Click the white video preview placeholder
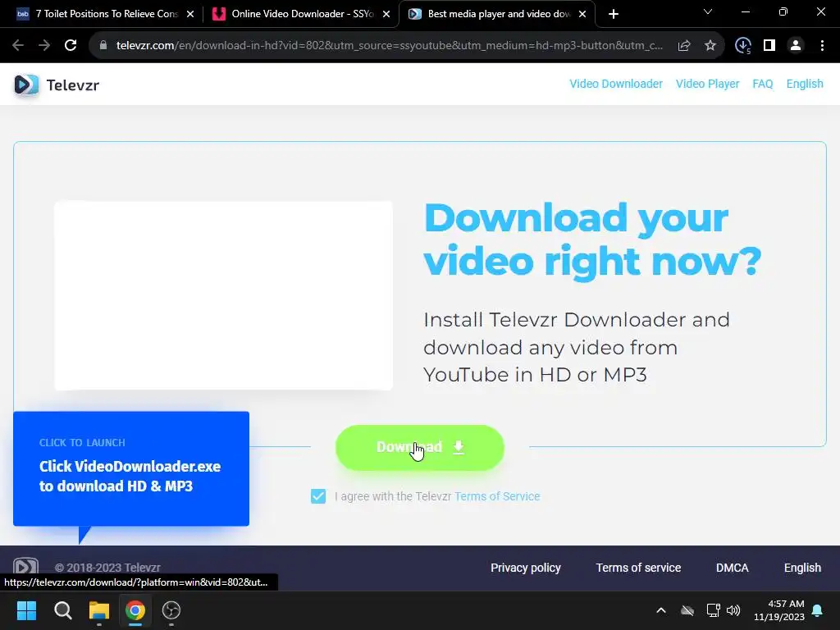Viewport: 840px width, 630px height. click(x=223, y=295)
